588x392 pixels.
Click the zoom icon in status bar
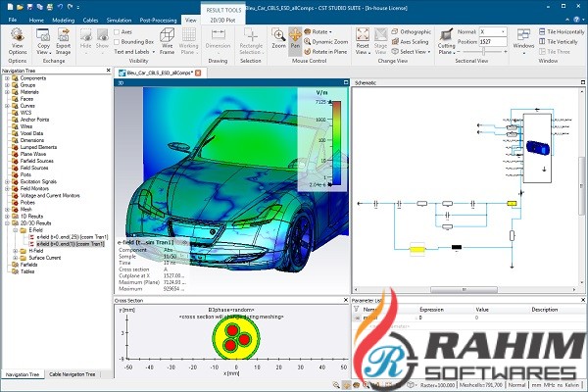click(x=336, y=385)
